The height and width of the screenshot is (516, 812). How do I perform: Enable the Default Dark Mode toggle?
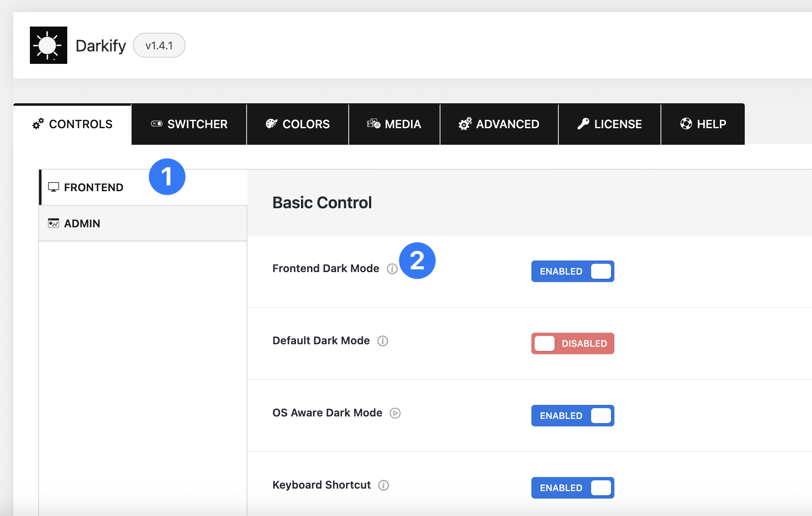[572, 343]
